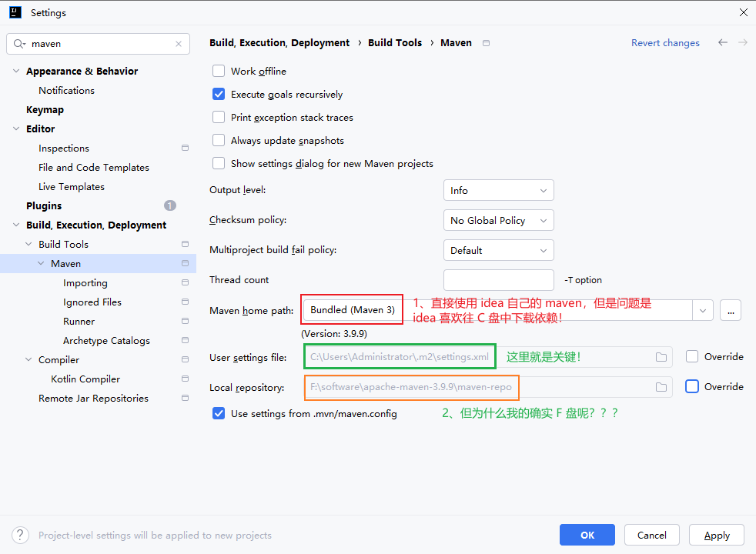Click the Apply button
Image resolution: width=756 pixels, height=554 pixels.
[717, 535]
